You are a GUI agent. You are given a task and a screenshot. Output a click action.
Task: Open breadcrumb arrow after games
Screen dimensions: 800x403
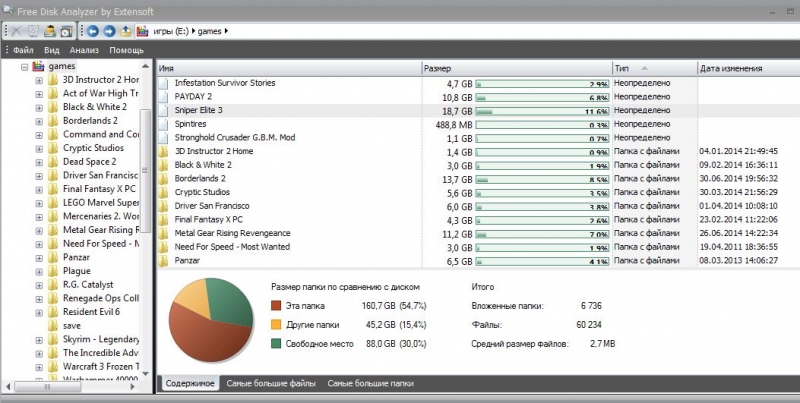pos(226,31)
